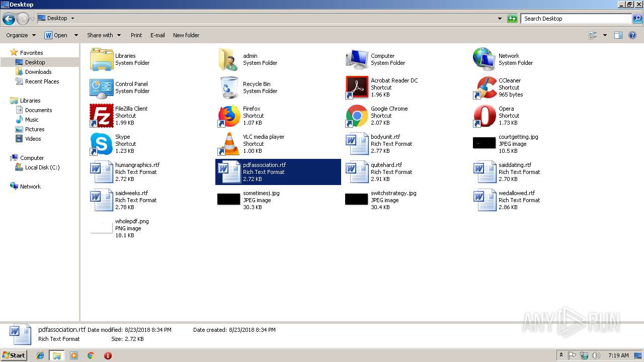
Task: Open Documents library in navigation pane
Action: [38, 110]
